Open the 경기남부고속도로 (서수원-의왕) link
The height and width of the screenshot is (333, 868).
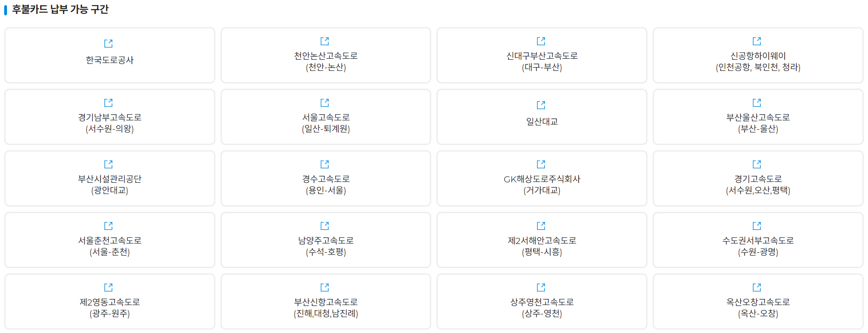pyautogui.click(x=109, y=117)
